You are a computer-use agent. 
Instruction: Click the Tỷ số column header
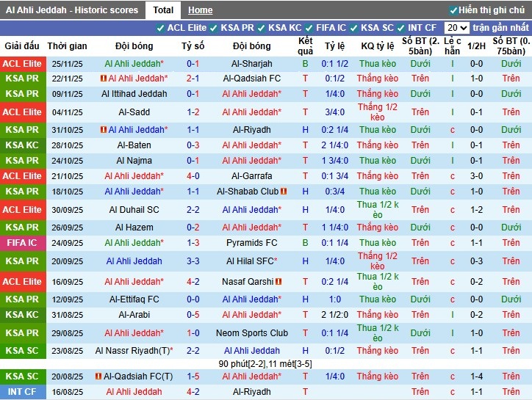click(193, 46)
